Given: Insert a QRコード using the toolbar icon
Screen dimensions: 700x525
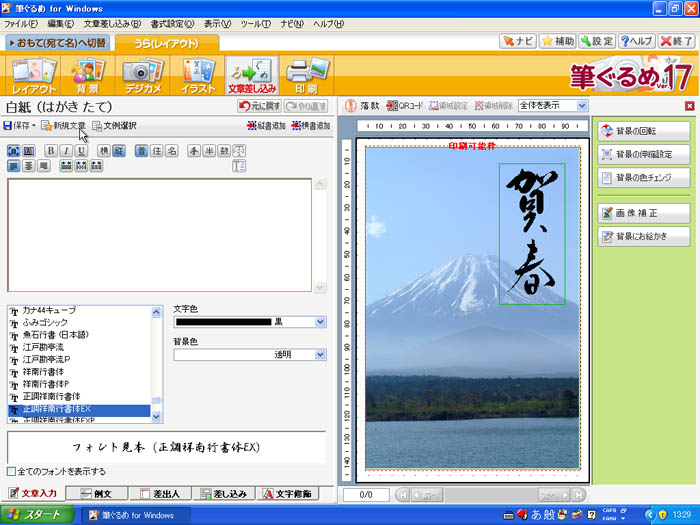Looking at the screenshot, I should [x=405, y=105].
